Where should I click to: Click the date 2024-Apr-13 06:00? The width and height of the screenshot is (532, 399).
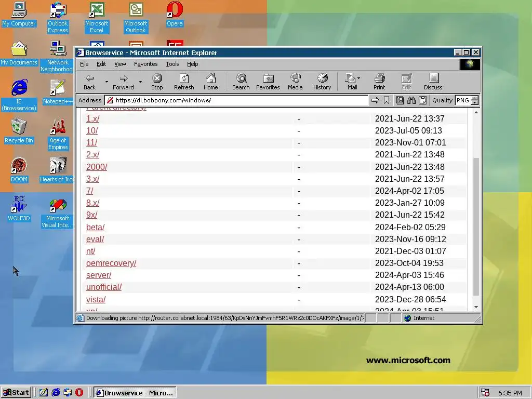[x=409, y=287]
